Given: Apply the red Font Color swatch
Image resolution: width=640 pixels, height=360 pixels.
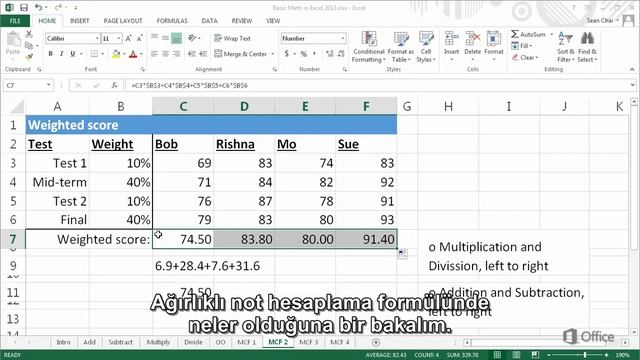Looking at the screenshot, I should coord(133,54).
